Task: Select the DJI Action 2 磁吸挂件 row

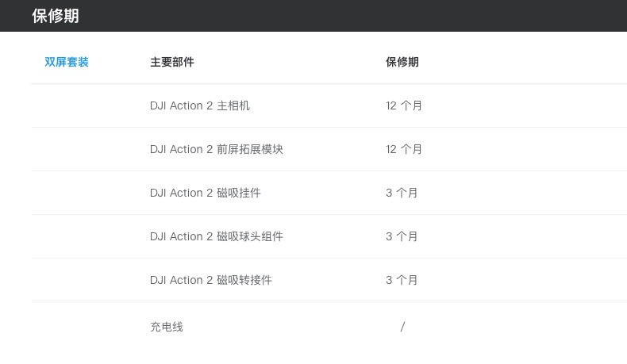Action: pyautogui.click(x=329, y=193)
